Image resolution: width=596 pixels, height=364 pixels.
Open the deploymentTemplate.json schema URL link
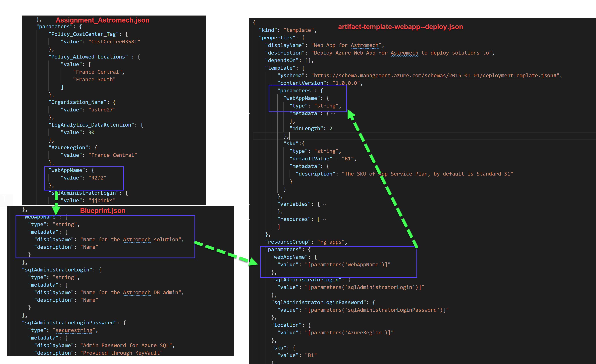(x=435, y=76)
